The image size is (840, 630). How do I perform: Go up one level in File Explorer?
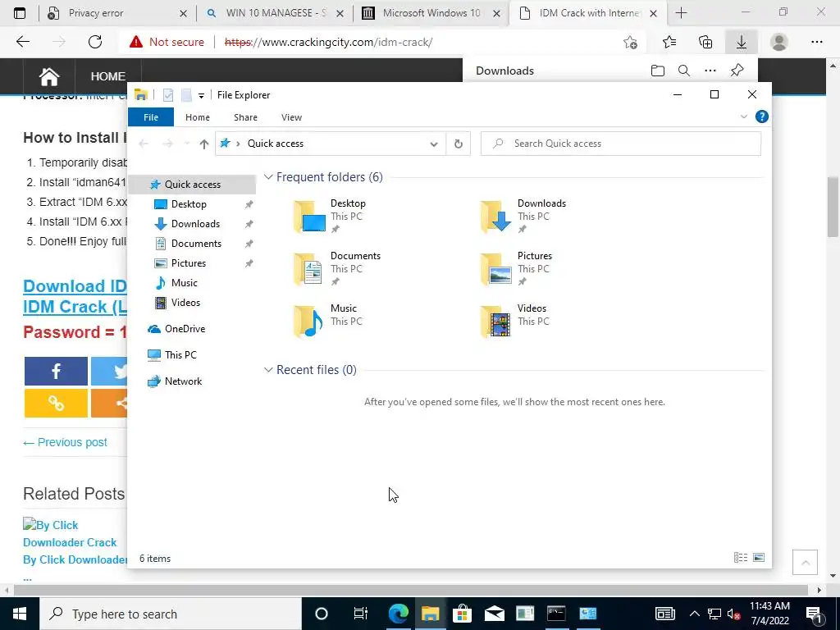(x=203, y=144)
